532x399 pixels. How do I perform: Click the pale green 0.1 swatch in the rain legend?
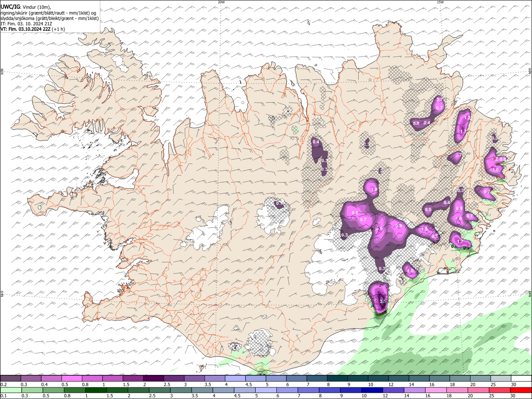tap(11, 390)
